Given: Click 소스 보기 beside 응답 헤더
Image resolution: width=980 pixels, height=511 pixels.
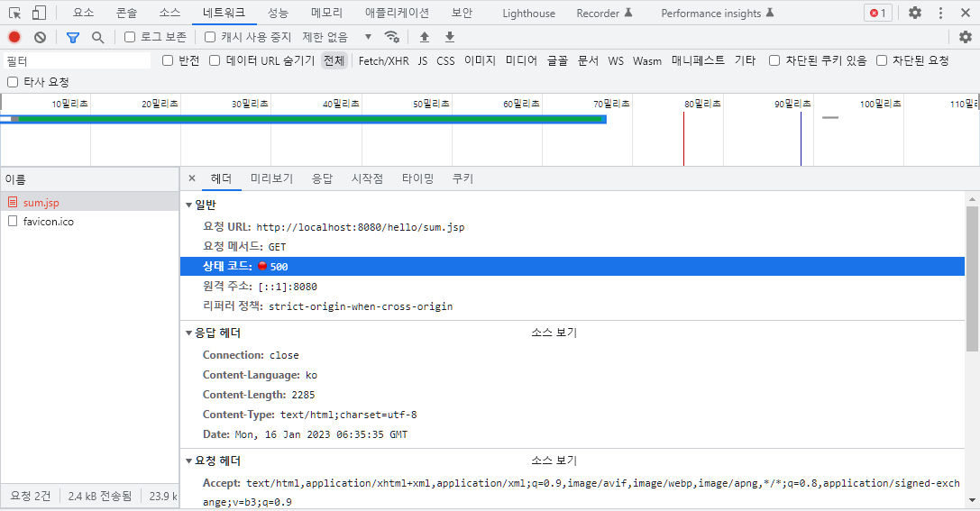Looking at the screenshot, I should tap(554, 333).
